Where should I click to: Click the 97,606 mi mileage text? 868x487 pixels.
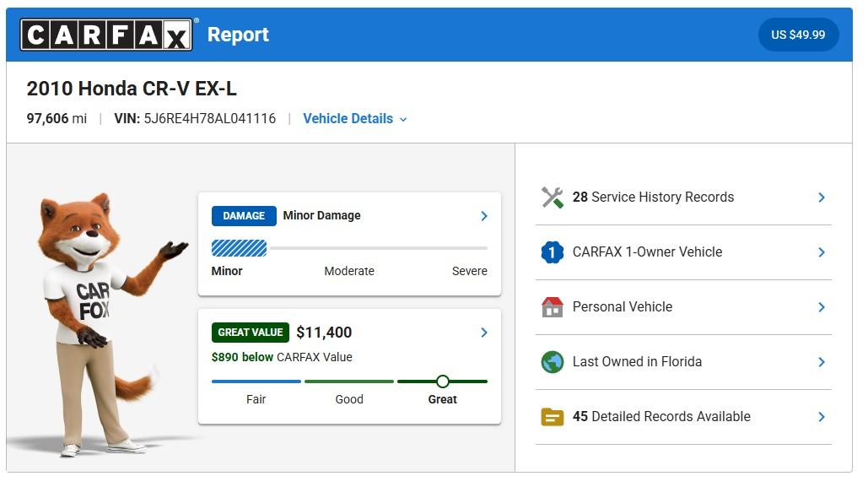click(x=57, y=118)
